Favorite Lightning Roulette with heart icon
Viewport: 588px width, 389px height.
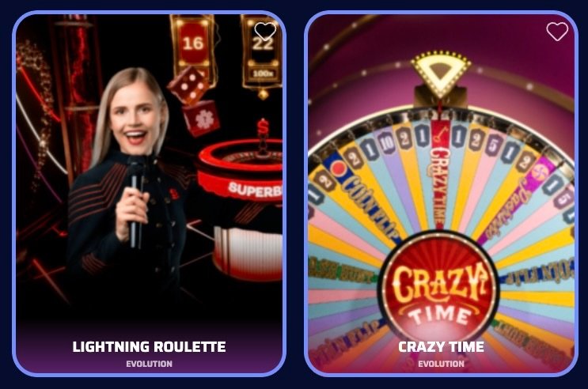[265, 31]
